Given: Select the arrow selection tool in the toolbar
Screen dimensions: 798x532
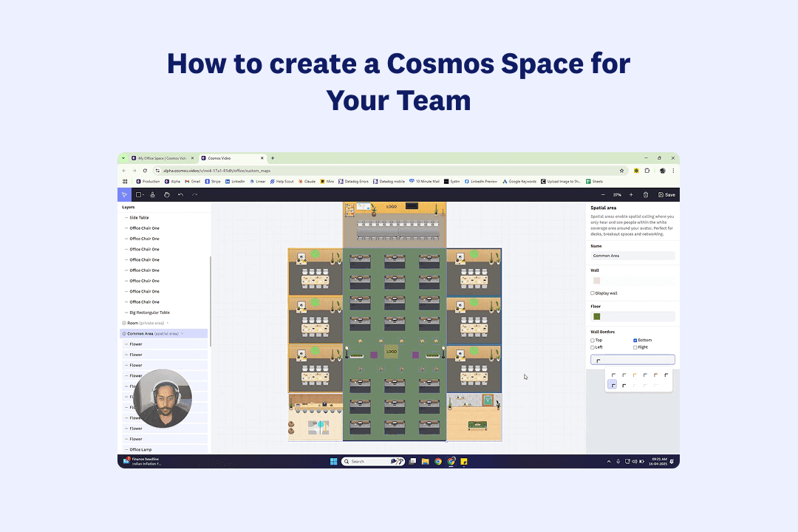Looking at the screenshot, I should point(124,194).
